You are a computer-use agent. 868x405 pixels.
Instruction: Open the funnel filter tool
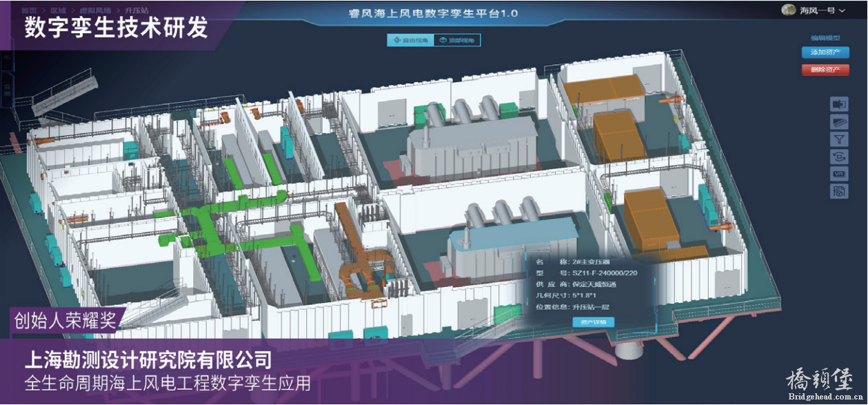tap(839, 139)
